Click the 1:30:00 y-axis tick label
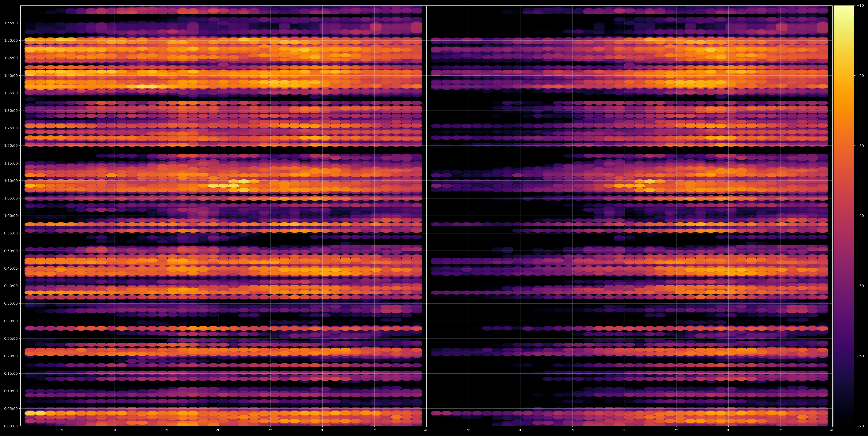The height and width of the screenshot is (436, 868). point(11,111)
